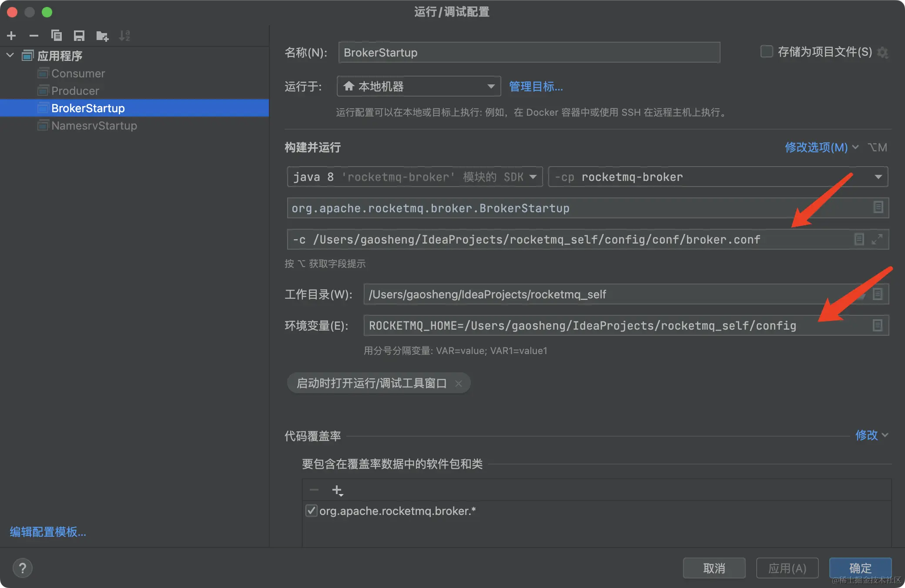
Task: Click the help question mark button
Action: [x=23, y=568]
